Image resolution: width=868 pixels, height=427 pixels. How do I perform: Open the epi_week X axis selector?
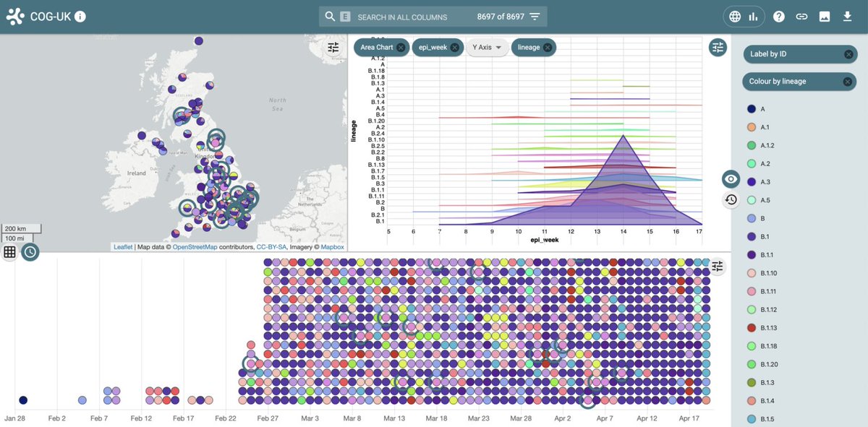pyautogui.click(x=433, y=48)
